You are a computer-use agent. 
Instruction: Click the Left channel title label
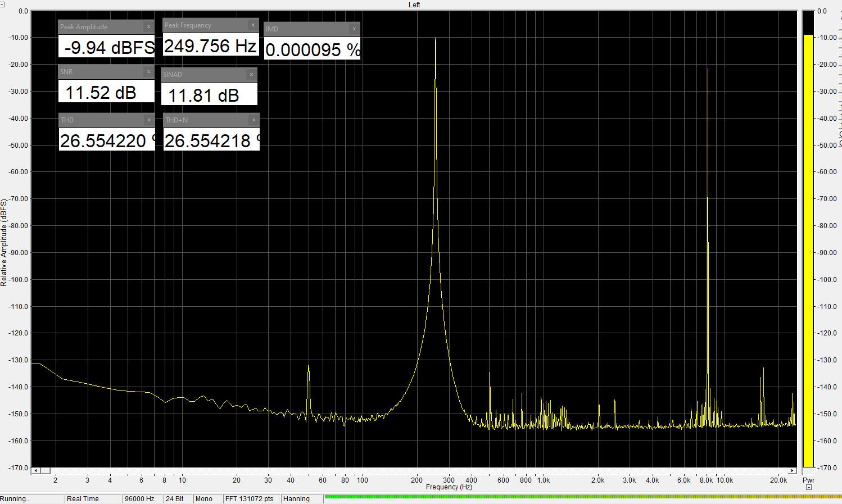coord(414,4)
